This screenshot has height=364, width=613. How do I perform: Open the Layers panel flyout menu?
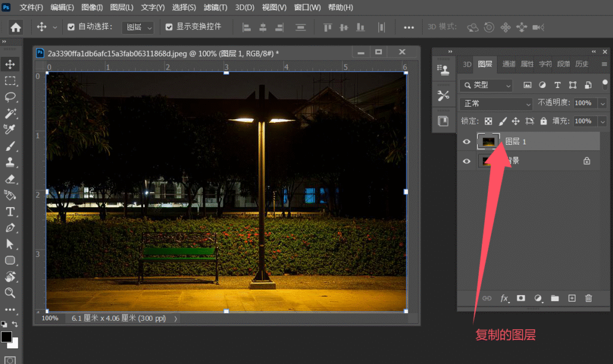605,64
